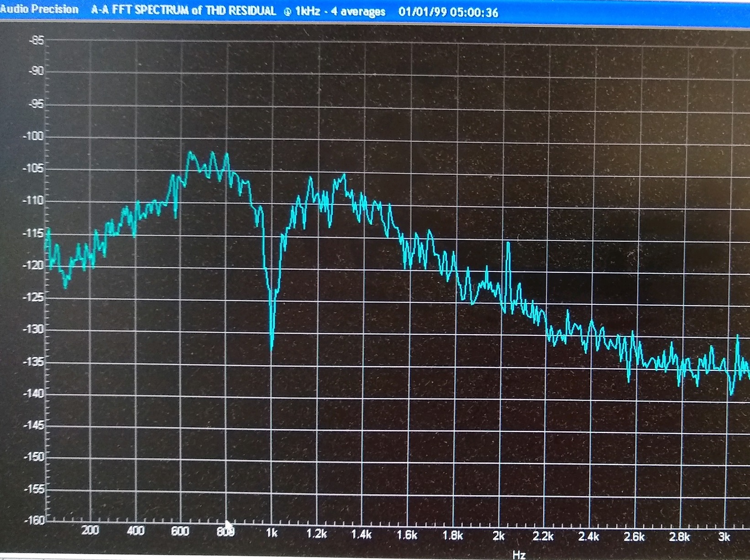Image resolution: width=750 pixels, height=560 pixels.
Task: Click the 2.4k frequency axis label
Action: 589,537
